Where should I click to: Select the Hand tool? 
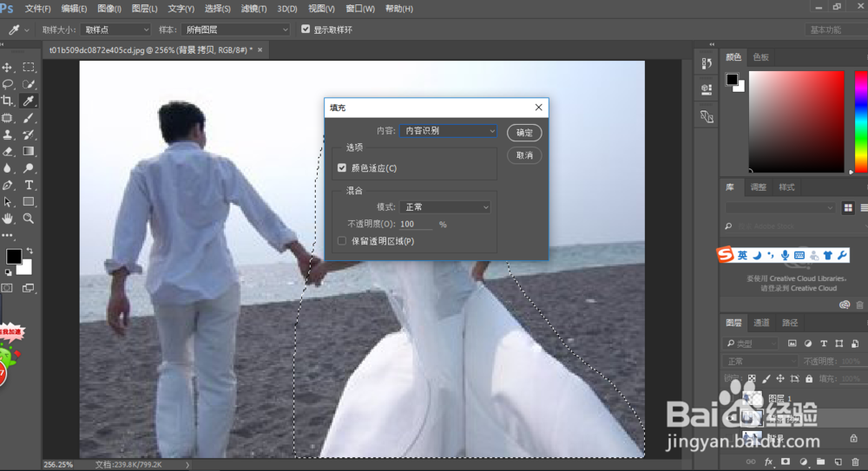[7, 219]
